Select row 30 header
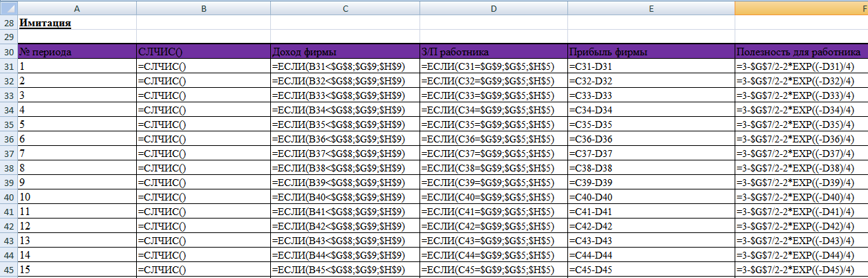 pos(8,52)
